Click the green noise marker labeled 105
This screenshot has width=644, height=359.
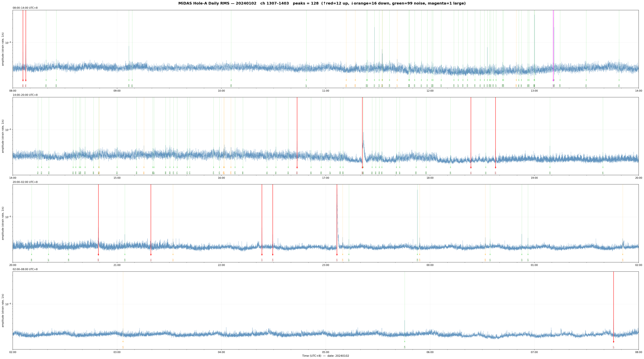(x=603, y=167)
